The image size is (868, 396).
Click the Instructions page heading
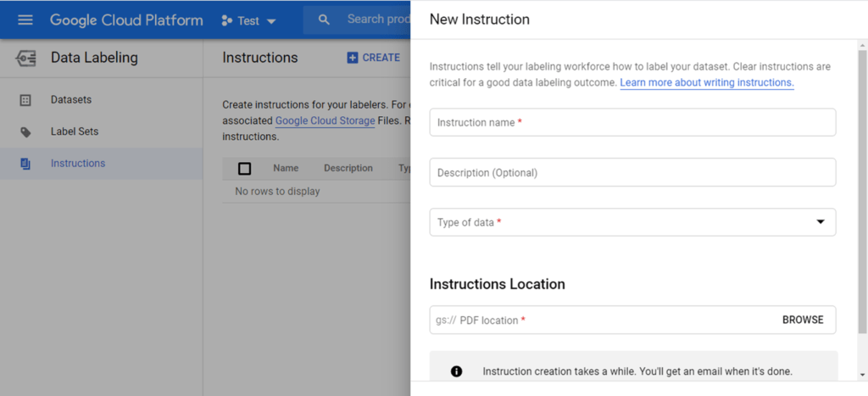click(x=260, y=58)
